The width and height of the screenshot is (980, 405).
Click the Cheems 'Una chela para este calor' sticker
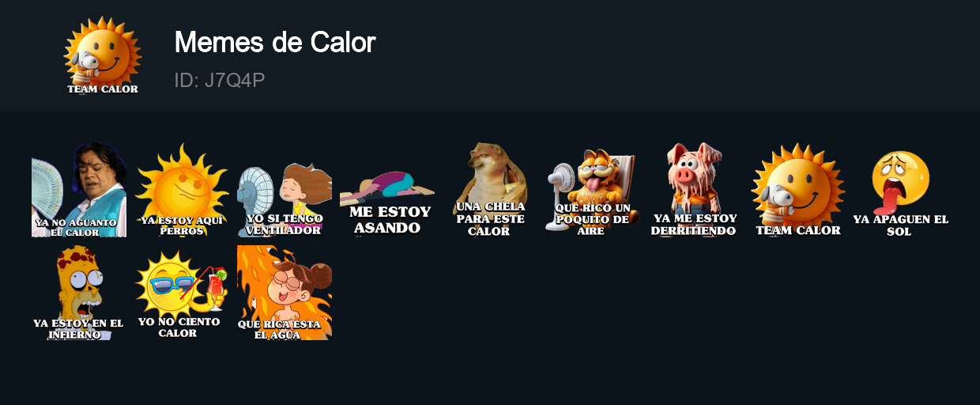[490, 190]
